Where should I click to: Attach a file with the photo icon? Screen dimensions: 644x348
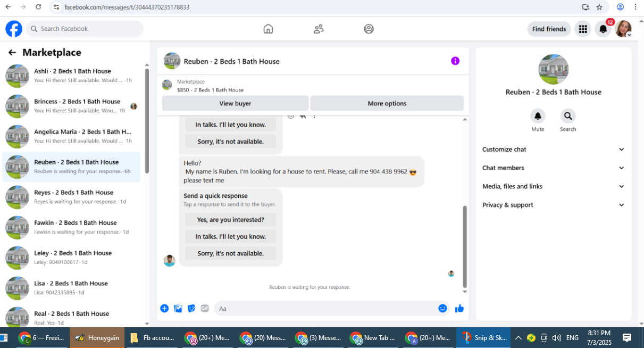pyautogui.click(x=178, y=308)
